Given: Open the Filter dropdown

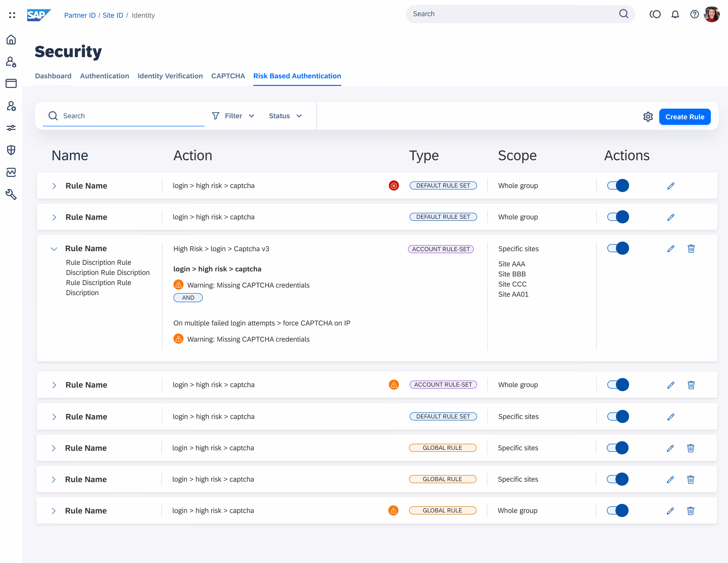Looking at the screenshot, I should (233, 116).
